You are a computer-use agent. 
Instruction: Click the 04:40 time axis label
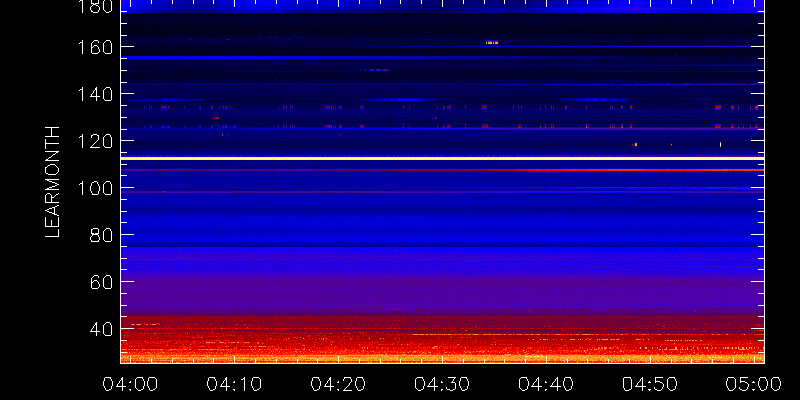pyautogui.click(x=546, y=384)
